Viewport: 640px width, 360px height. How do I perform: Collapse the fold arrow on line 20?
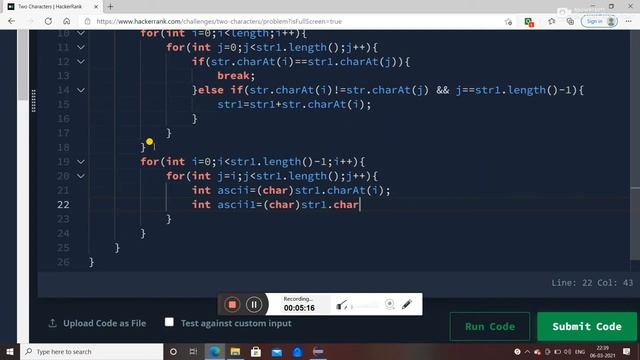pos(81,176)
